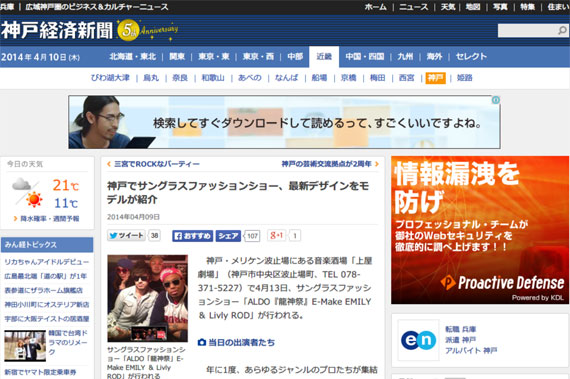Select the 海外 region tab
Image resolution: width=570 pixels, height=379 pixels.
[434, 57]
